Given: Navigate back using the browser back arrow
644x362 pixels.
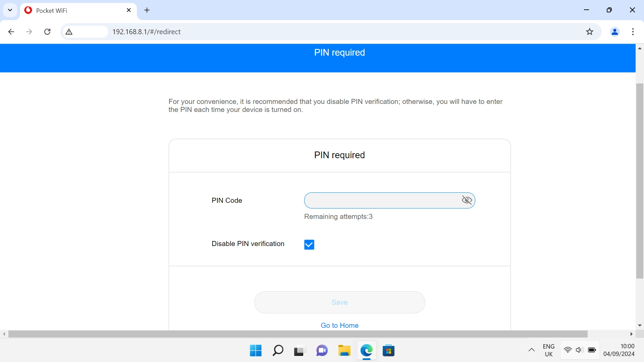Looking at the screenshot, I should point(11,32).
